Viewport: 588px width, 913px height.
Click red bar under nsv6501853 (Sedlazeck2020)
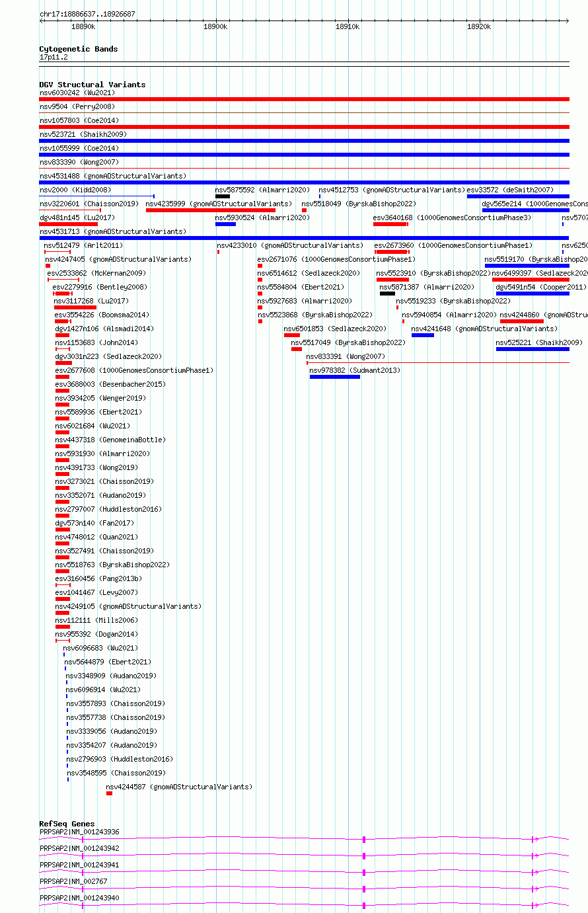(292, 335)
